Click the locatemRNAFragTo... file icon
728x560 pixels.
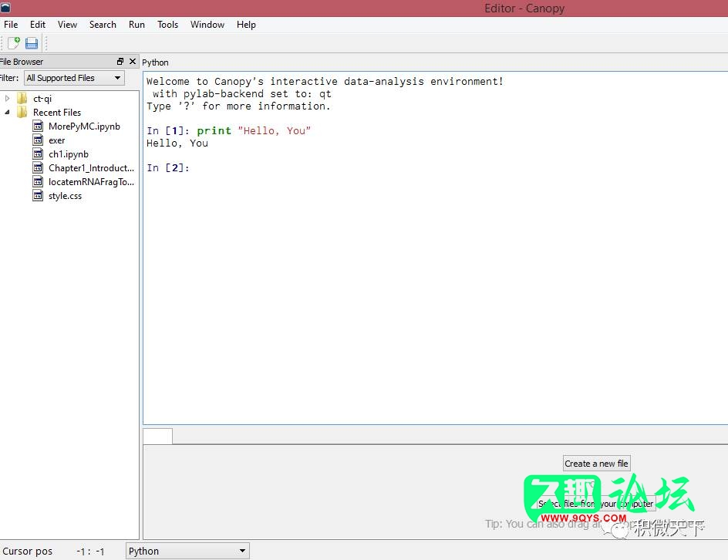click(38, 182)
